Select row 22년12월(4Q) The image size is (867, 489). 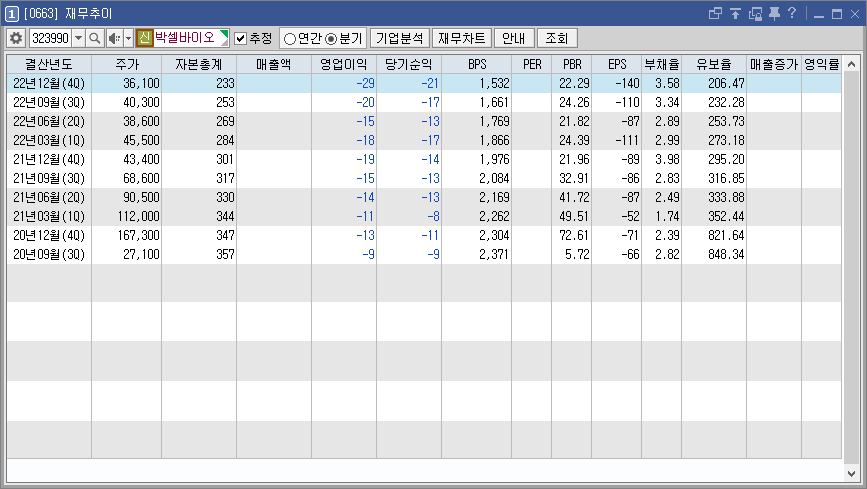click(x=424, y=84)
